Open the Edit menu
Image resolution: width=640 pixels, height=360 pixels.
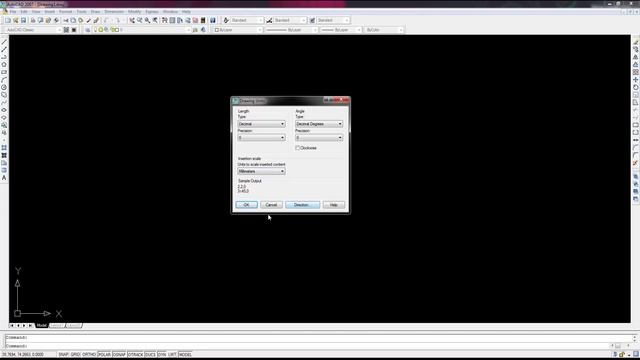coord(24,12)
